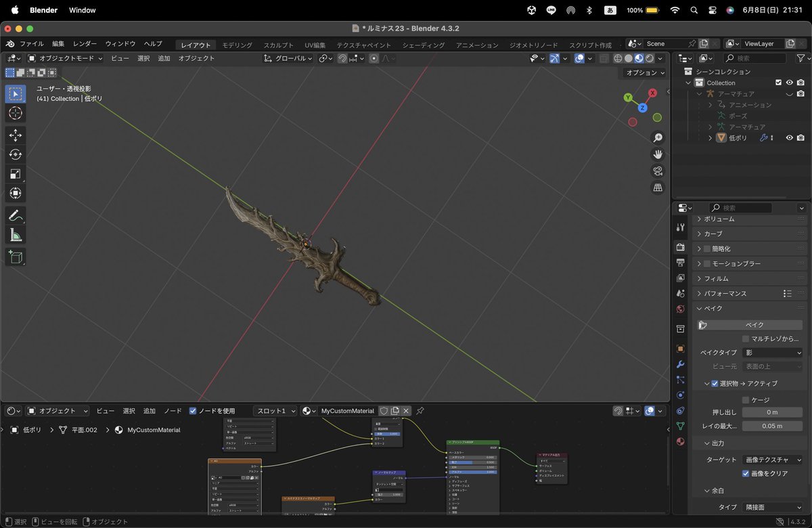Open the ファイル menu
Screen dimensions: 812x528
click(x=31, y=43)
